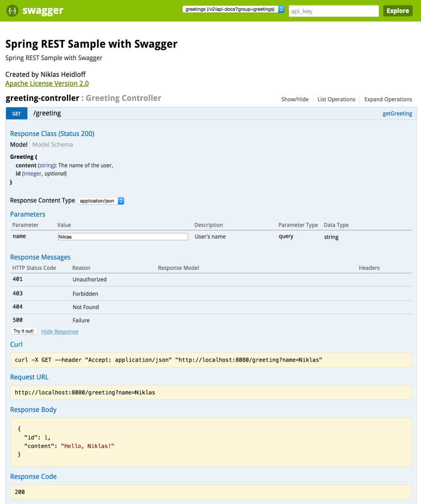Switch to the Model tab

pyautogui.click(x=19, y=145)
